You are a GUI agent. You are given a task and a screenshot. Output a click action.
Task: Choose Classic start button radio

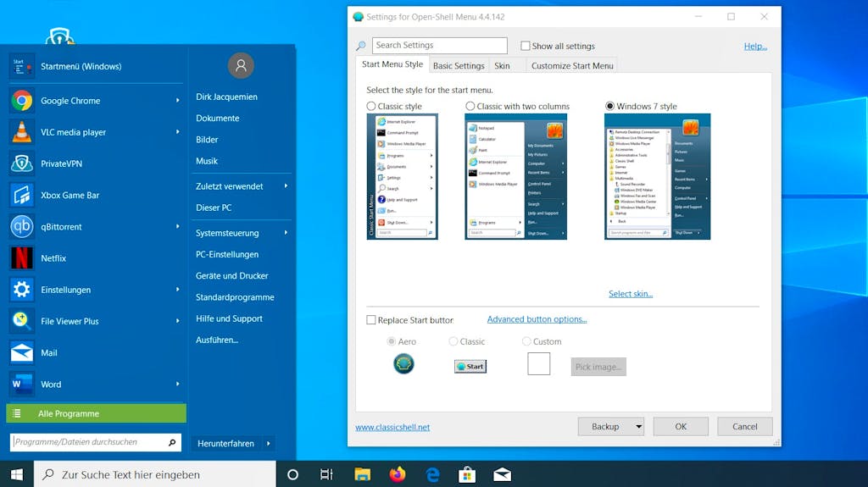pos(453,341)
